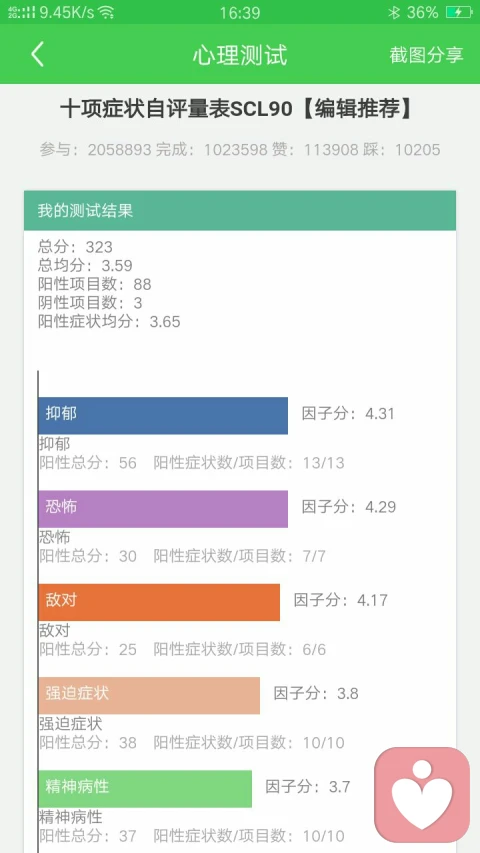This screenshot has width=480, height=853.
Task: Tap the 因子分：4.31 score label
Action: (348, 413)
